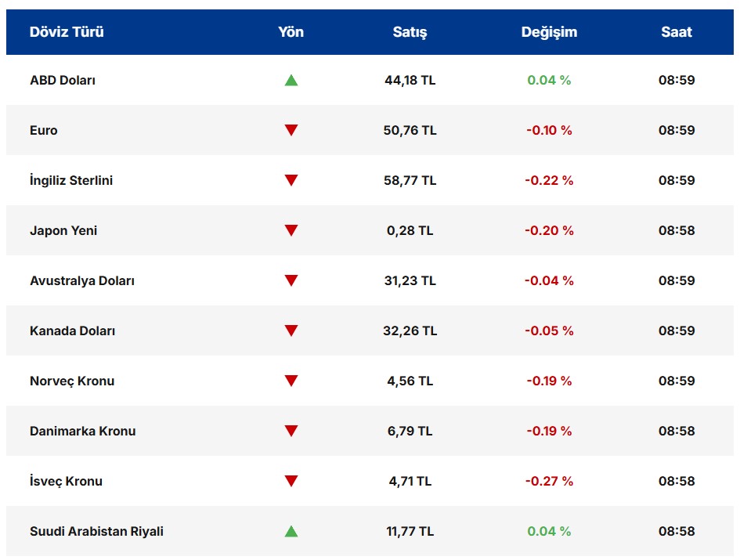Click the -0.27 % change value

pos(549,481)
